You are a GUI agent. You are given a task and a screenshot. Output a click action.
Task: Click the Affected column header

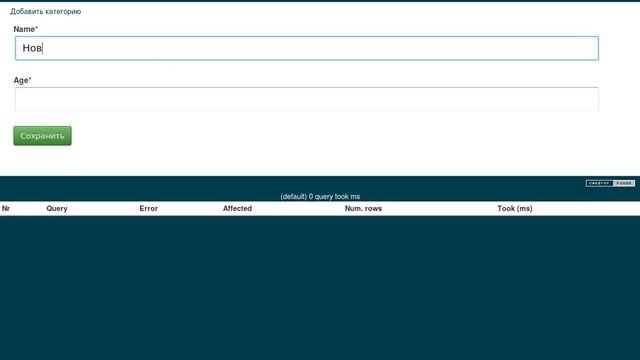click(x=237, y=209)
